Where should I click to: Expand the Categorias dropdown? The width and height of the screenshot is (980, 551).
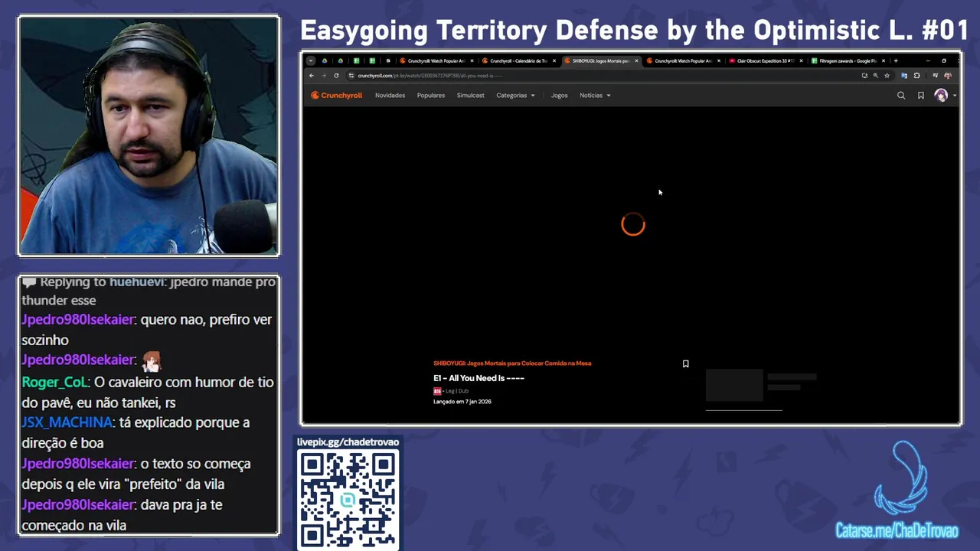(515, 96)
